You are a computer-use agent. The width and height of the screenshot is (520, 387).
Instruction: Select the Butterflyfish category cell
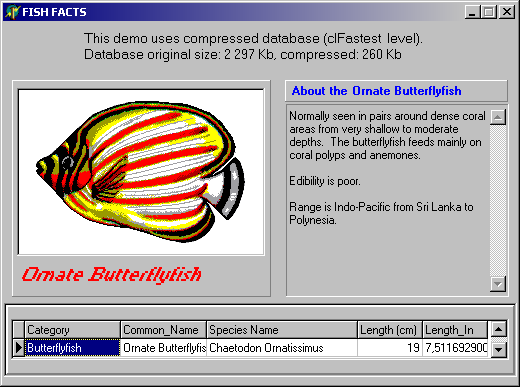(72, 348)
